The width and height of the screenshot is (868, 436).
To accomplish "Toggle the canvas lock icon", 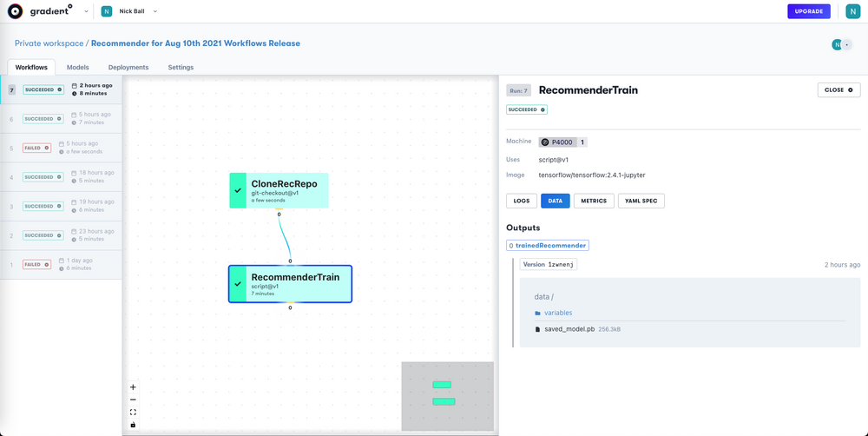I will coord(133,425).
